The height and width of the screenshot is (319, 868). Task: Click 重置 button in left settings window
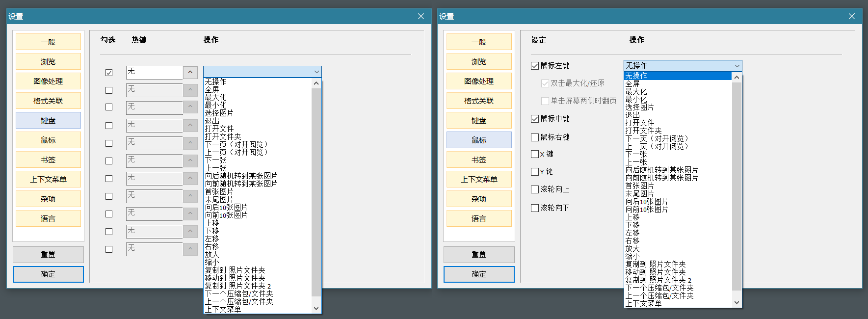pyautogui.click(x=48, y=254)
